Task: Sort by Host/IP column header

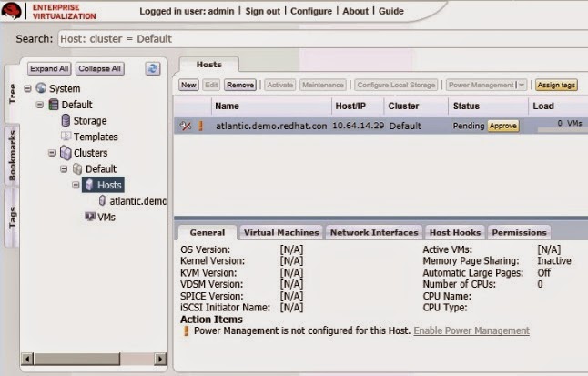Action: pos(358,106)
